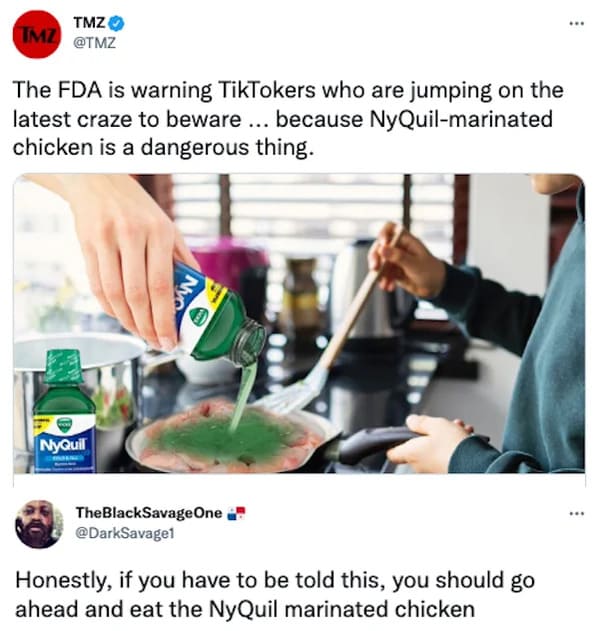The height and width of the screenshot is (631, 599).
Task: Open TheBlackSavageOne's profile picture
Action: pos(39,524)
